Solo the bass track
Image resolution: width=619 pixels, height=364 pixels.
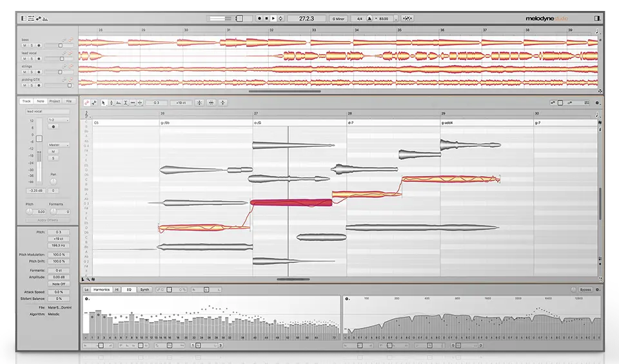(x=32, y=45)
